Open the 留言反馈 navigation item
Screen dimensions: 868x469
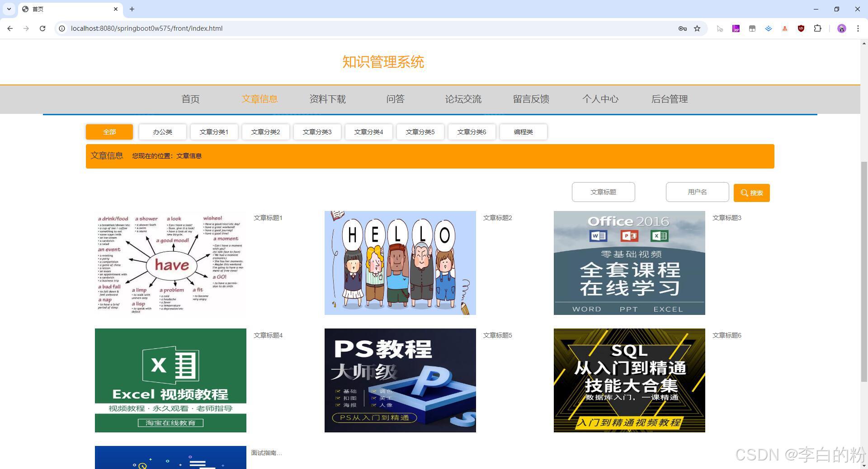point(531,99)
